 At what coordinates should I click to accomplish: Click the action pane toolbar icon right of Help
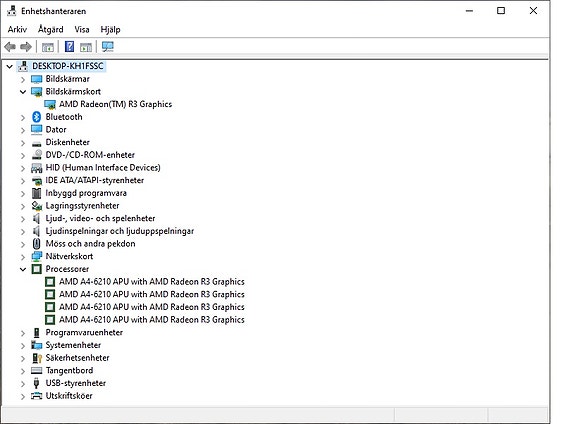pos(86,47)
